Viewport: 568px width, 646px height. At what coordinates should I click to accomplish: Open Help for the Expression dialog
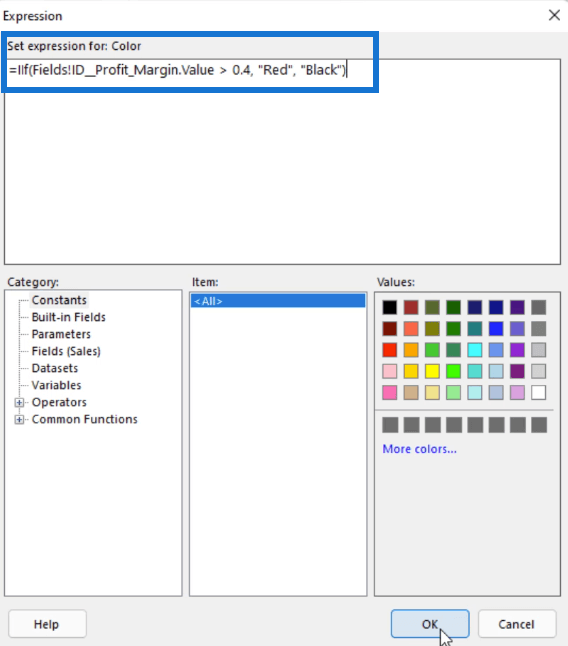47,624
